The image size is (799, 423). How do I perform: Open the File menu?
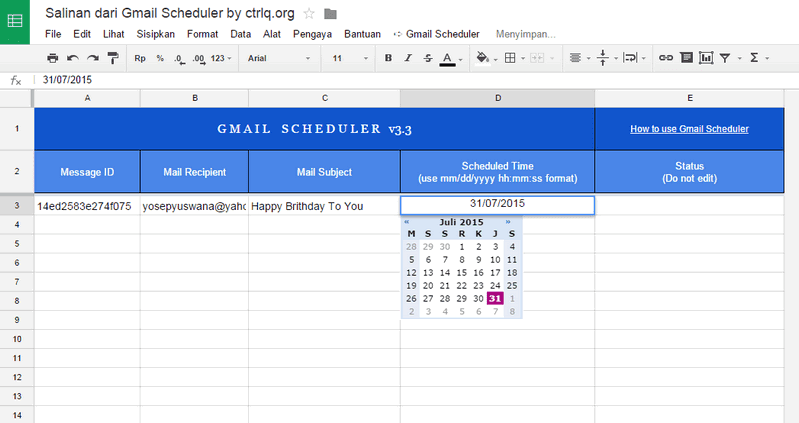pyautogui.click(x=53, y=34)
